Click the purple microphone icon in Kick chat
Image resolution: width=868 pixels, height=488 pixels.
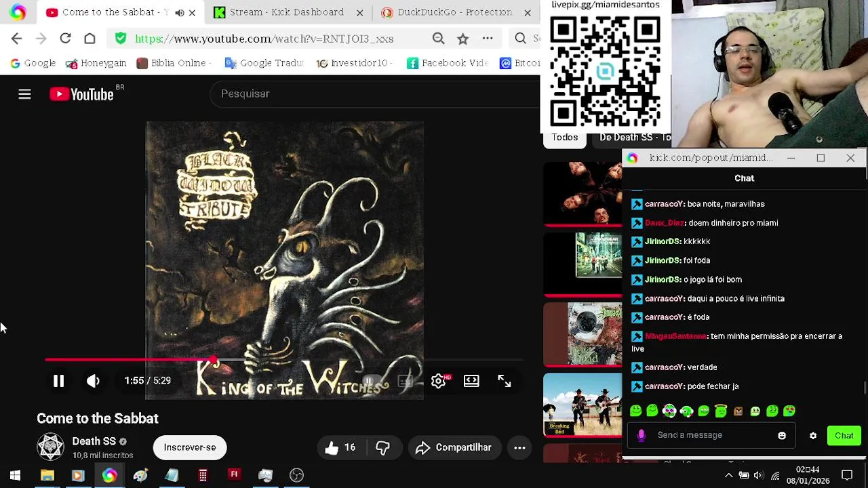point(642,435)
